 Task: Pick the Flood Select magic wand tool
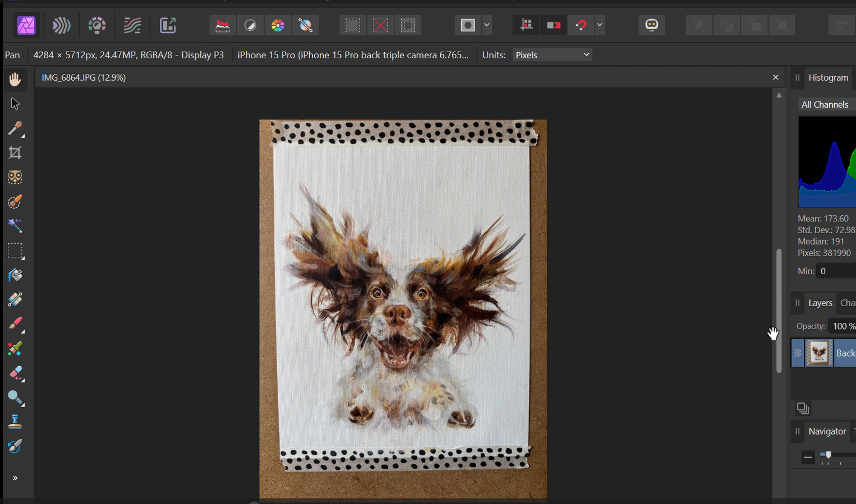pyautogui.click(x=15, y=226)
